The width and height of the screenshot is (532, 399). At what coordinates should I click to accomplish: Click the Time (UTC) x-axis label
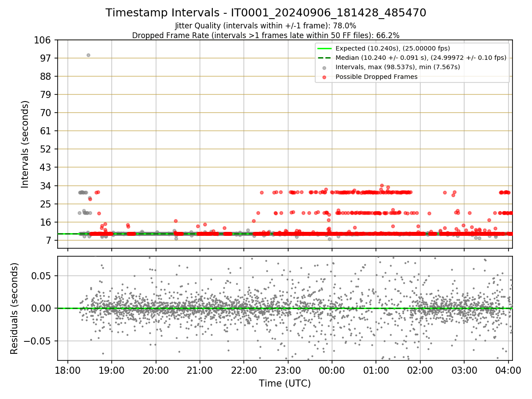pos(285,383)
